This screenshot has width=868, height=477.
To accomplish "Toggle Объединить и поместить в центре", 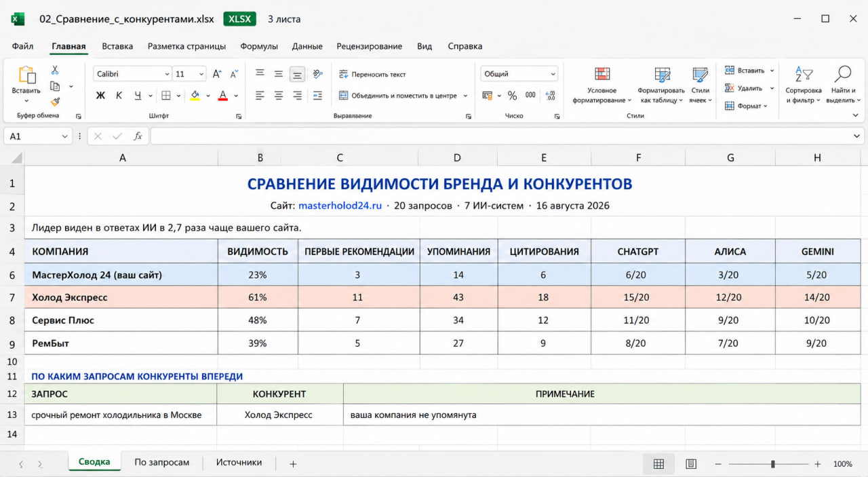I will click(x=398, y=96).
